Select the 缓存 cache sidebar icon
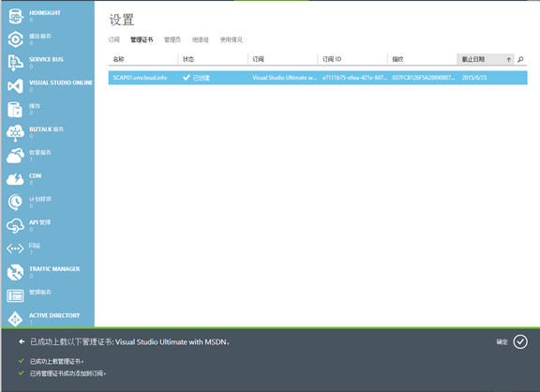 coord(15,110)
